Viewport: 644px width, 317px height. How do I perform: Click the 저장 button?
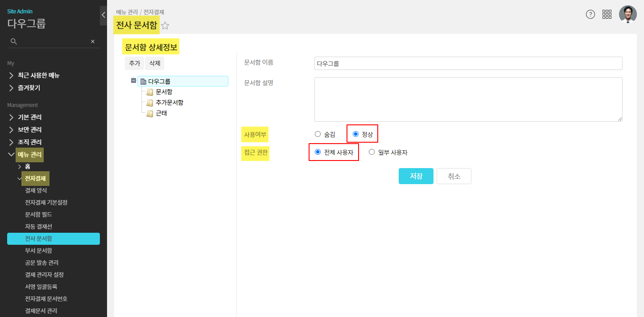pos(416,176)
